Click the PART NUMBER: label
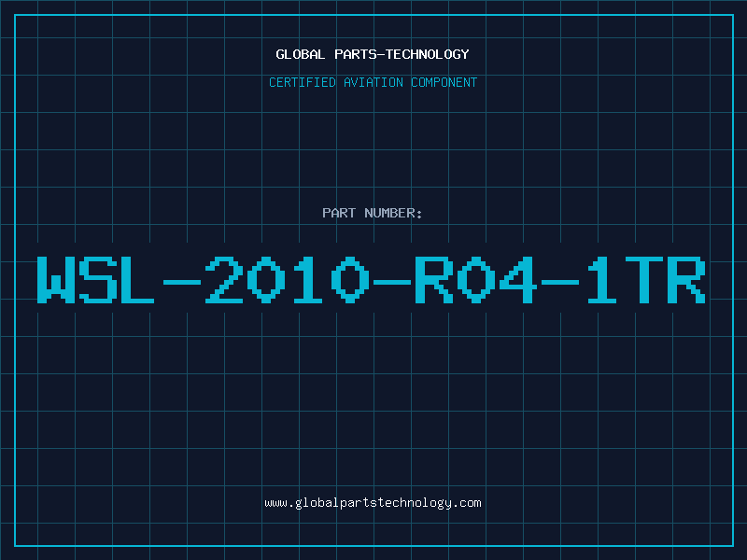747x560 pixels. 373,213
